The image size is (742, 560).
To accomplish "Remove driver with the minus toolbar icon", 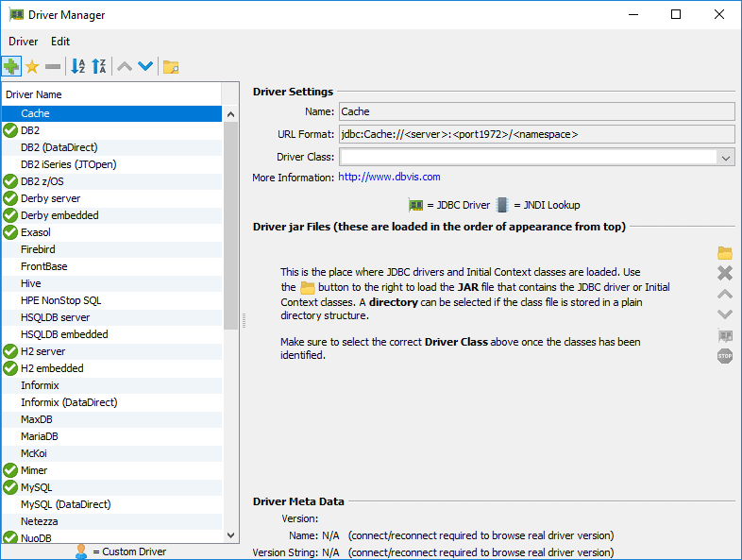I will pos(53,67).
